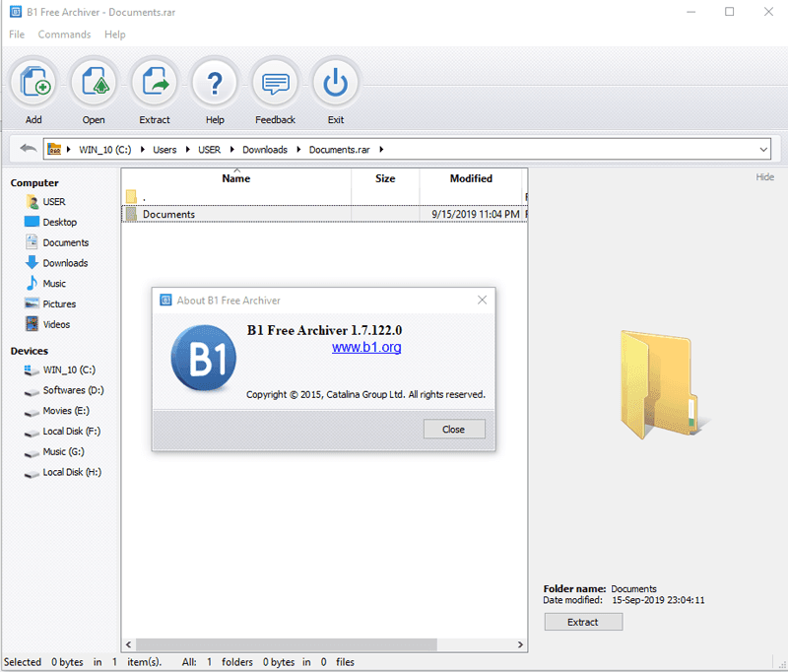Click the horizontal scrollbar thumb
This screenshot has width=788, height=672.
[287, 644]
